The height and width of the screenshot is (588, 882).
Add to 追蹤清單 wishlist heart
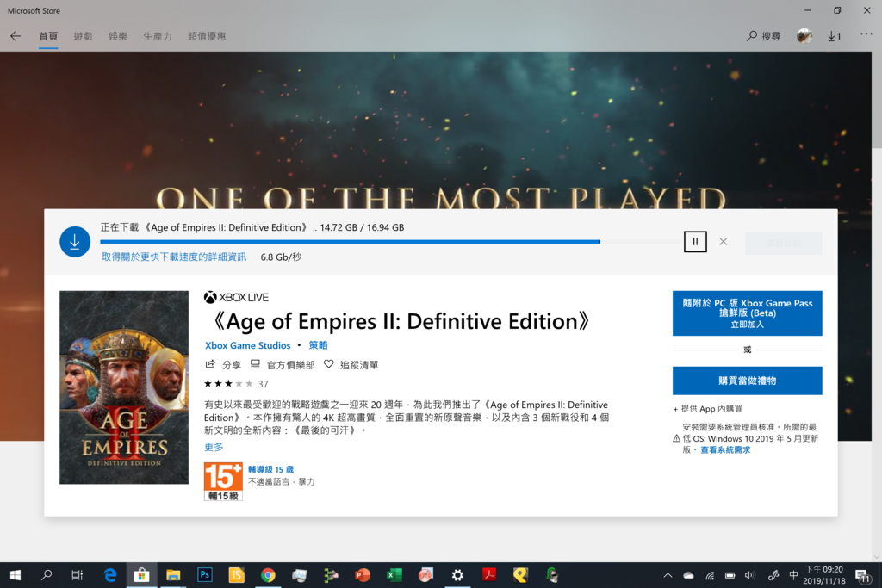[351, 365]
